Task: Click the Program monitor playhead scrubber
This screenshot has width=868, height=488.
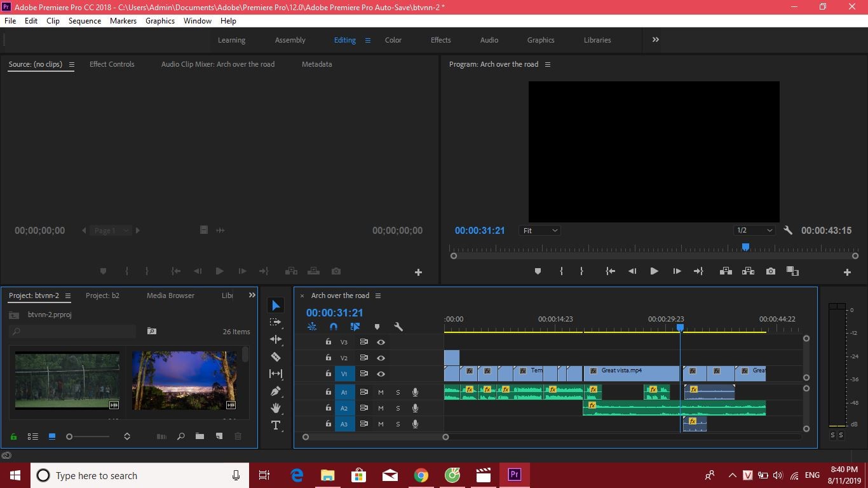Action: pyautogui.click(x=745, y=247)
